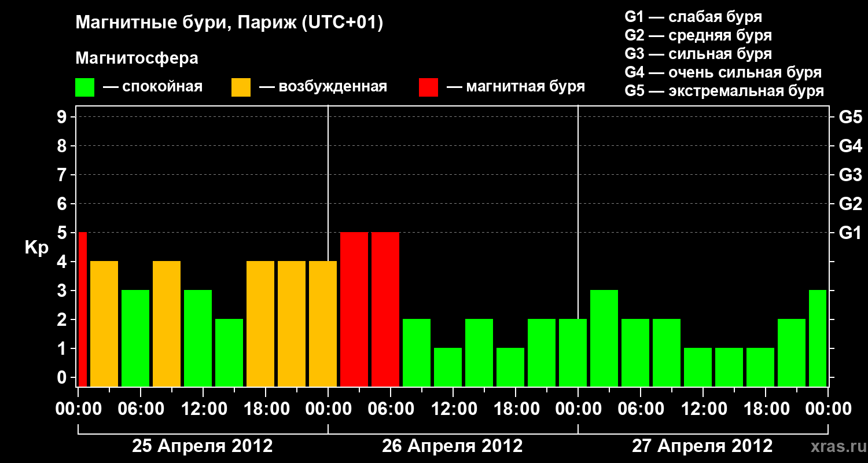Click the green Kp 2 bar crossing midnight into 27 Апреля
The height and width of the screenshot is (463, 868).
pyautogui.click(x=573, y=352)
